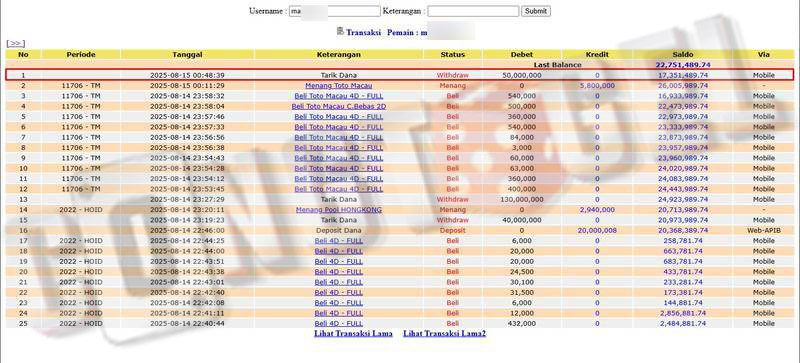This screenshot has width=800, height=363.
Task: Open Beli Toto Macau 4D - FULL in row 12
Action: pyautogui.click(x=339, y=189)
